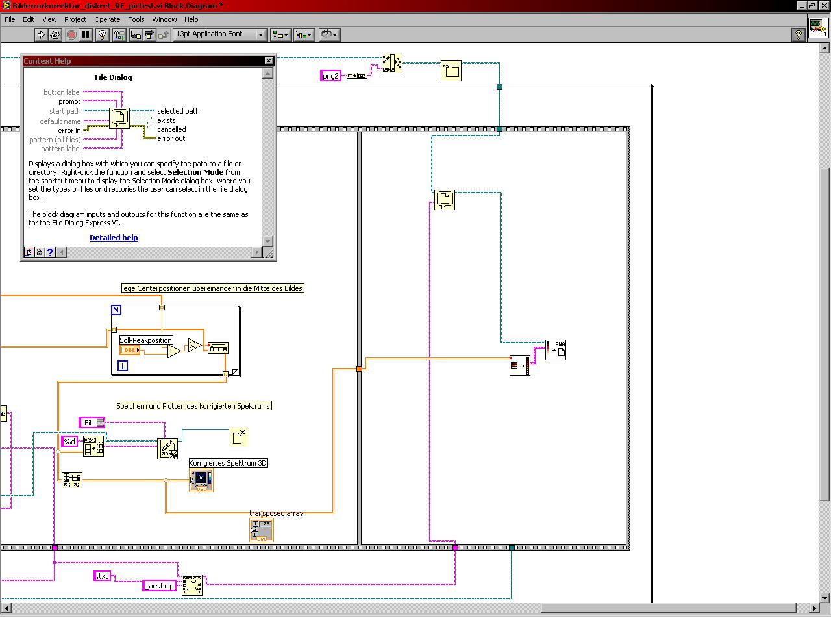Click Context Help vertical scrollbar down arrow

tap(267, 242)
